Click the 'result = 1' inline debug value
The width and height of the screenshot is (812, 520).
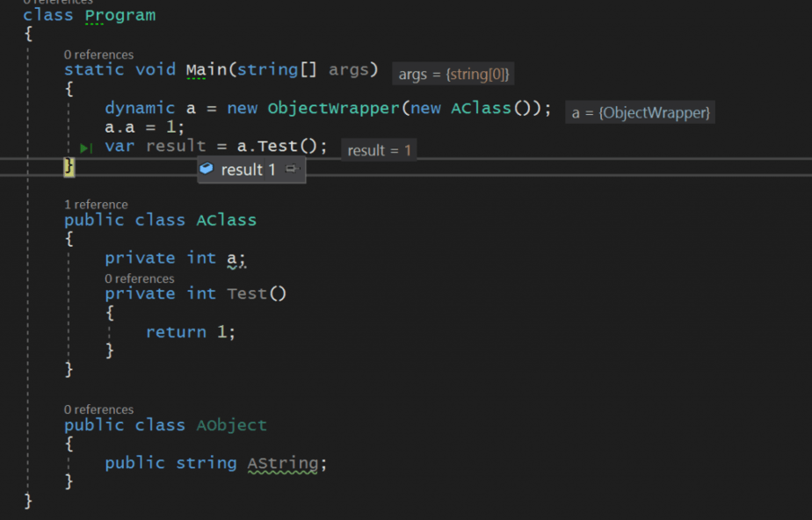pos(379,150)
